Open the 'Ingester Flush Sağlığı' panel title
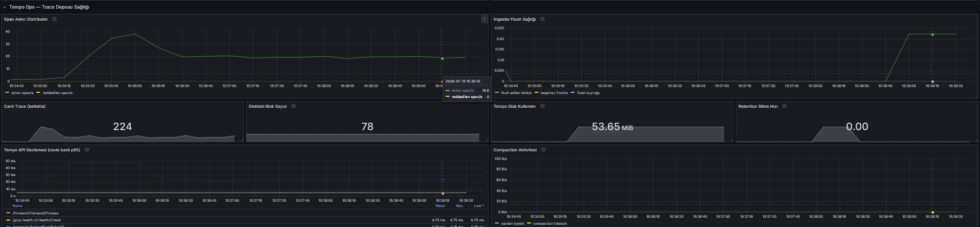The width and height of the screenshot is (980, 227). (x=514, y=19)
